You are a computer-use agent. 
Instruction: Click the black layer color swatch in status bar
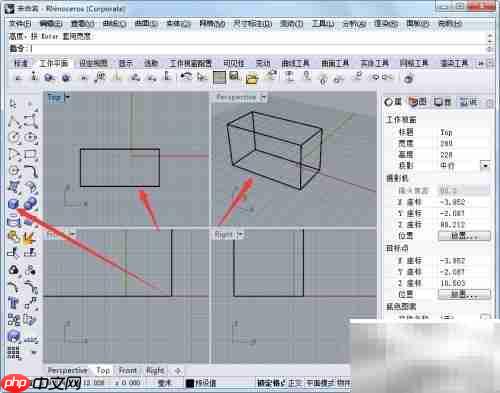pyautogui.click(x=190, y=383)
